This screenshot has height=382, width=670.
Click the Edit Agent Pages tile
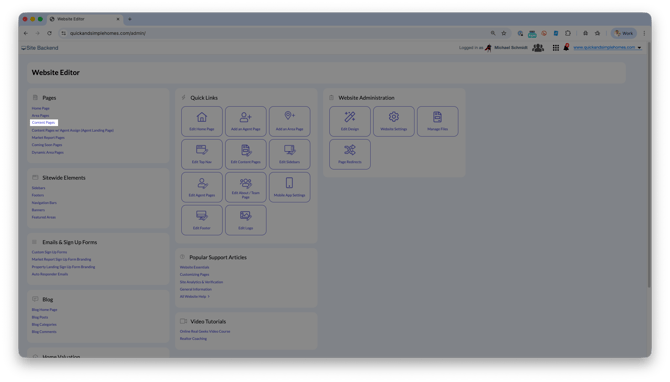tap(202, 187)
